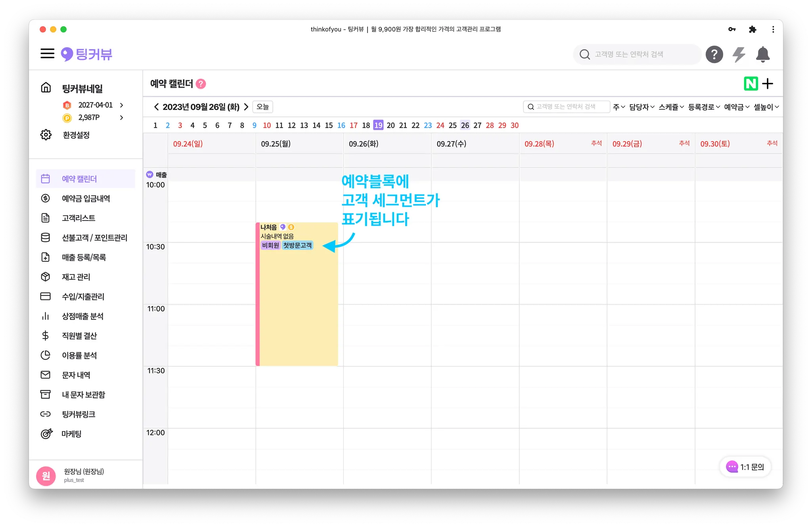Open the hamburger menu icon

click(x=47, y=54)
